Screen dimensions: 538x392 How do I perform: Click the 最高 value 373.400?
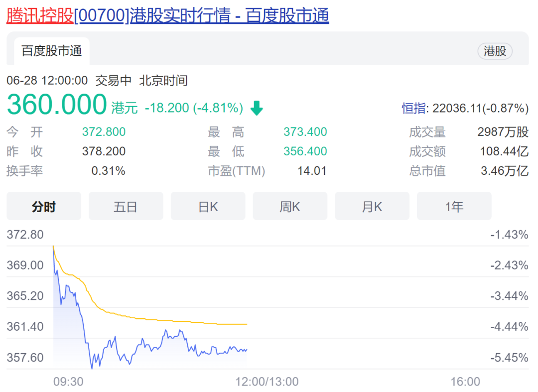coord(305,132)
